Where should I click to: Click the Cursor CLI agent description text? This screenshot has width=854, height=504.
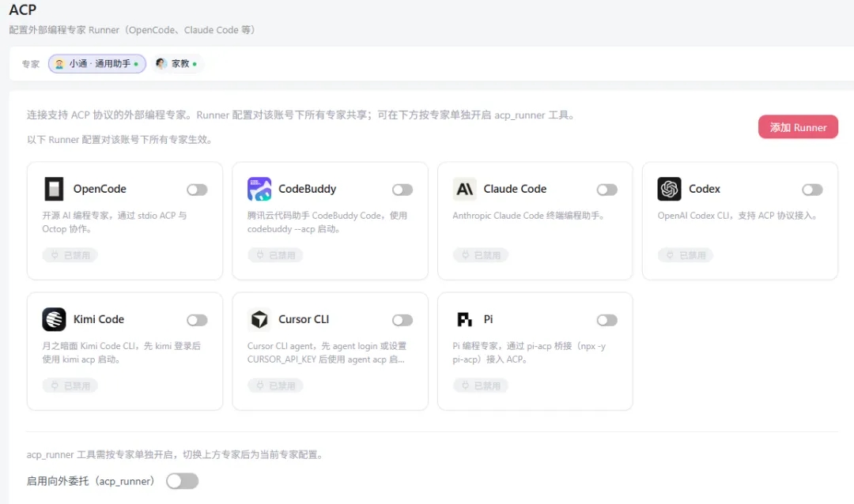coord(327,352)
